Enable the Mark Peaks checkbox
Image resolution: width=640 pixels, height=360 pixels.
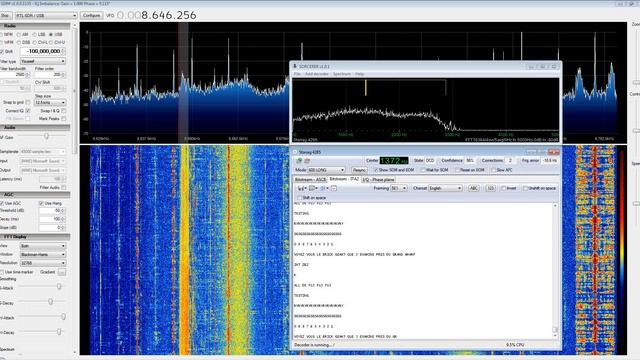[x=63, y=118]
